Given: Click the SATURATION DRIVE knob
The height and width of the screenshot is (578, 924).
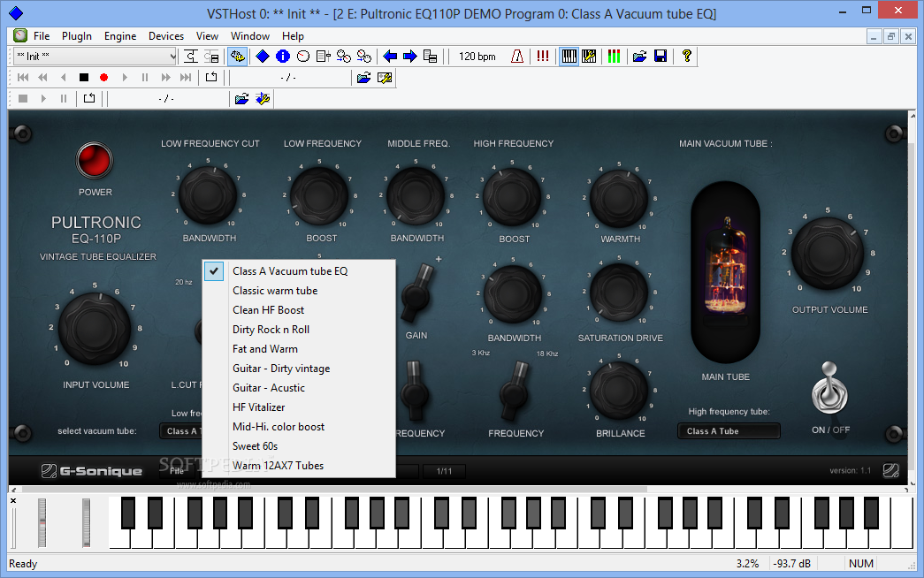Looking at the screenshot, I should [619, 293].
